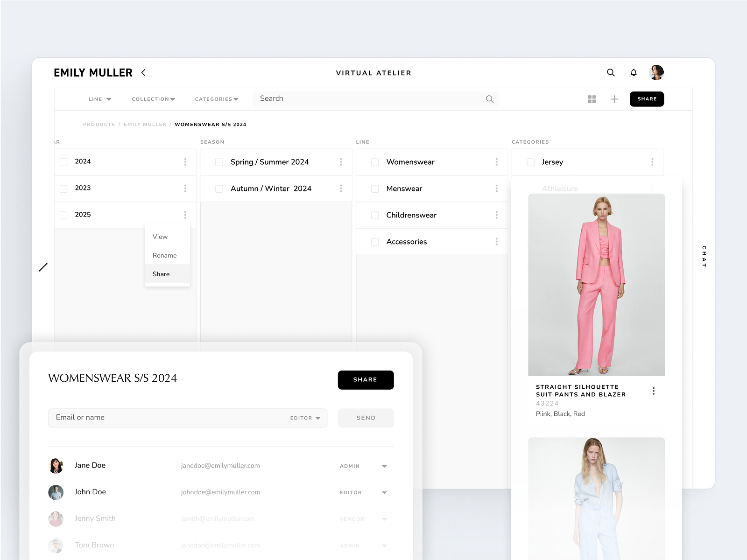The height and width of the screenshot is (560, 747).
Task: Open the notifications bell
Action: pyautogui.click(x=634, y=72)
